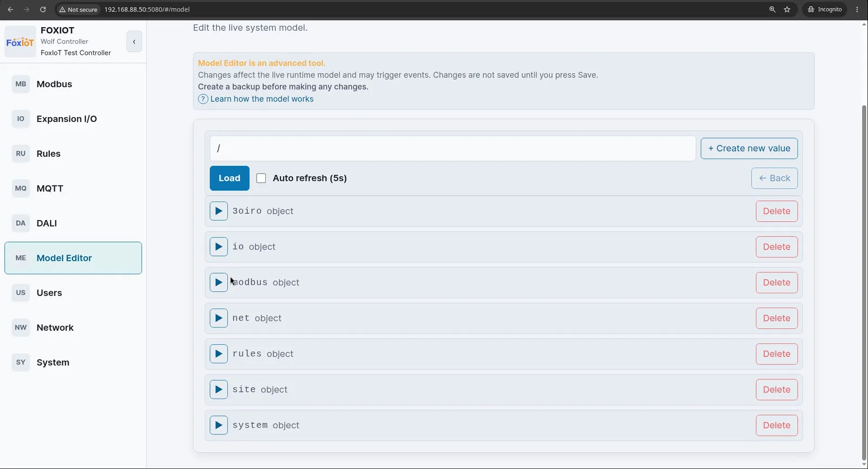This screenshot has width=868, height=469.
Task: Expand the net object
Action: point(219,318)
